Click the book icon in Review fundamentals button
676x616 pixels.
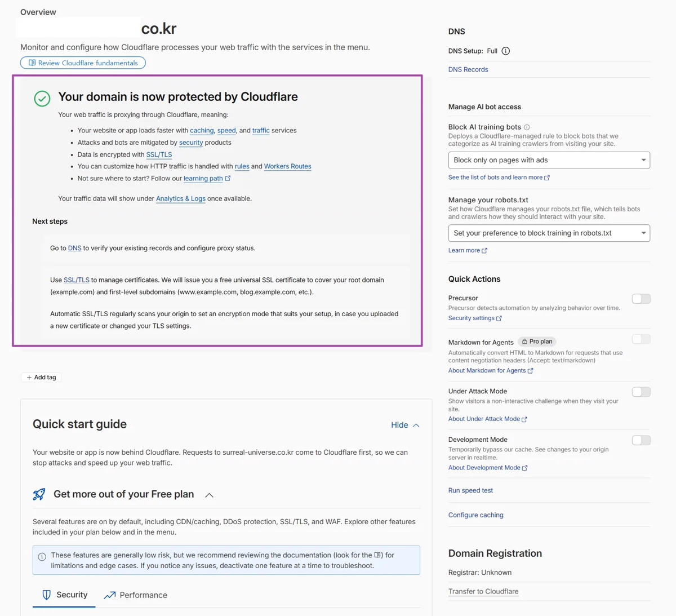pyautogui.click(x=32, y=63)
